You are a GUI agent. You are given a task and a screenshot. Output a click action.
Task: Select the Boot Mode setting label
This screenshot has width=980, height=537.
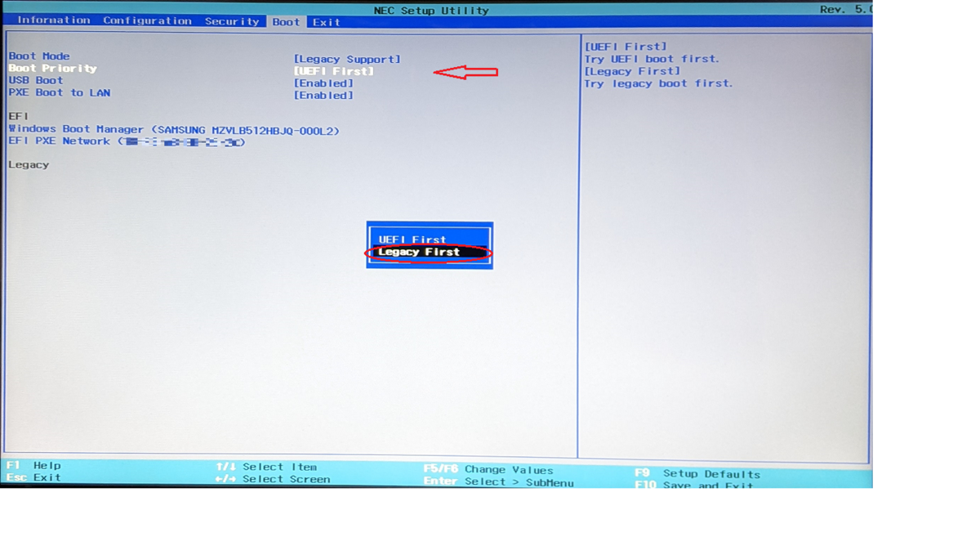coord(39,56)
